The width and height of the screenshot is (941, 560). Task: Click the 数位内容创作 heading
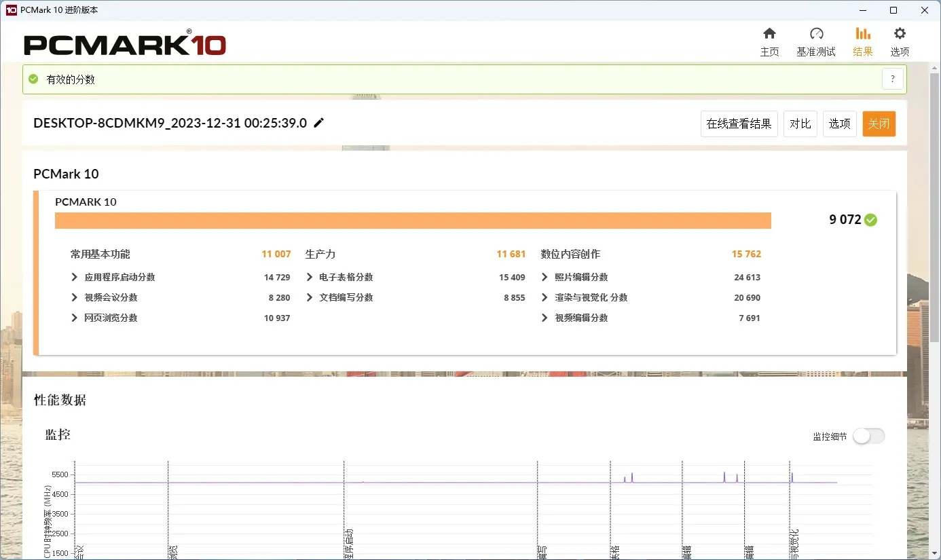point(570,254)
